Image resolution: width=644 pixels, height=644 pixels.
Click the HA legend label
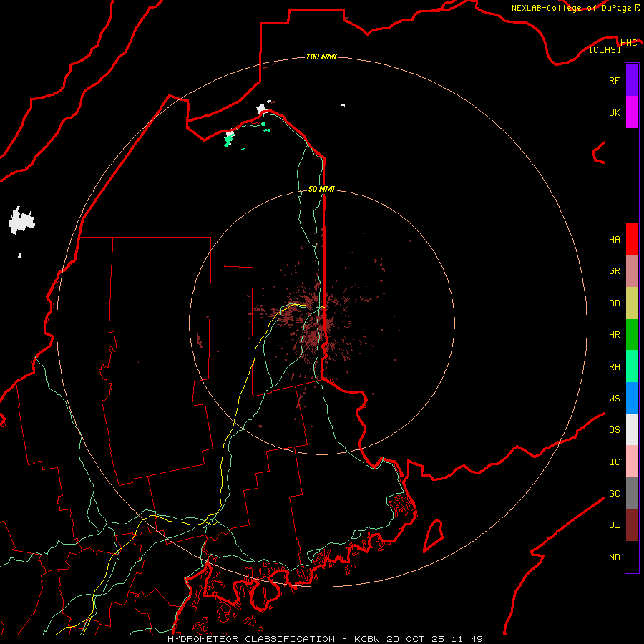point(614,239)
